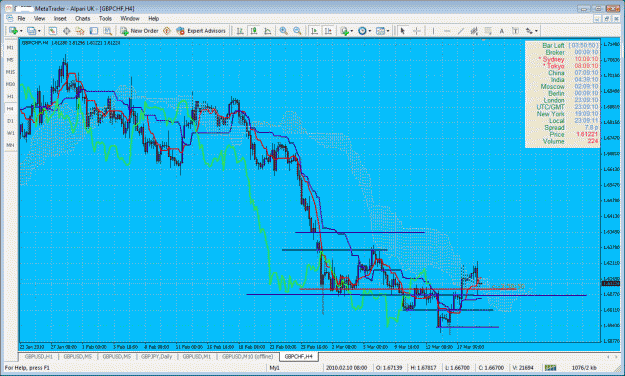Toggle Candlesticks chart mode
The height and width of the screenshot is (376, 625).
(x=254, y=31)
